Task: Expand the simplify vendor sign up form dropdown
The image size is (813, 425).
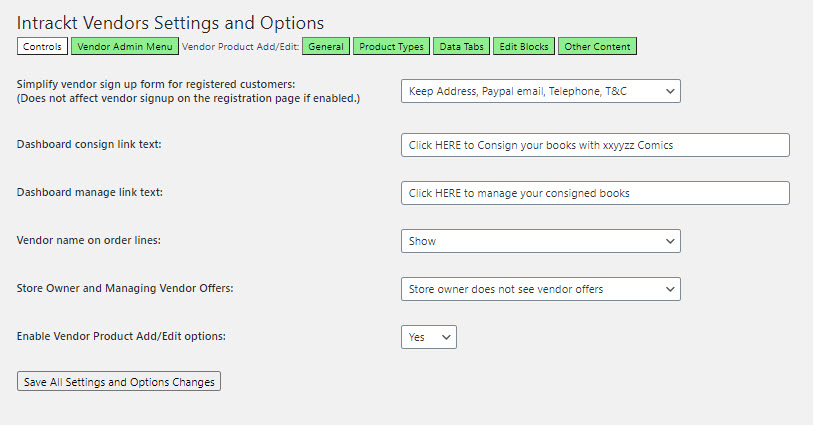Action: pos(540,91)
